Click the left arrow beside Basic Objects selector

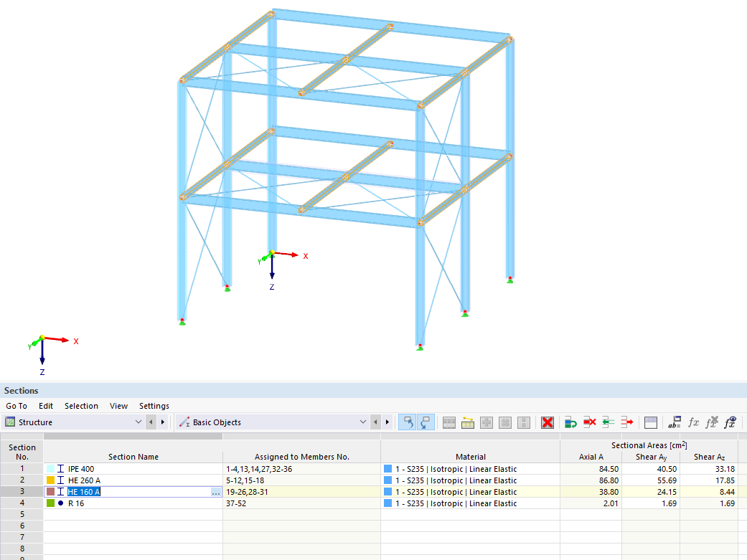click(x=375, y=422)
